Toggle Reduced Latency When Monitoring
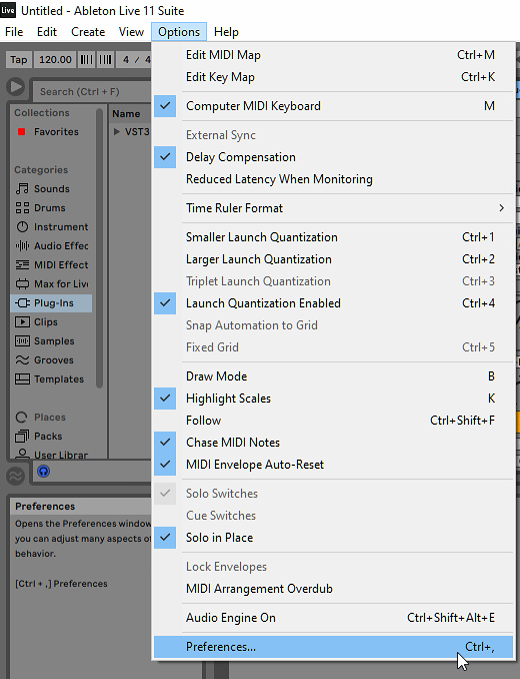 click(333, 179)
